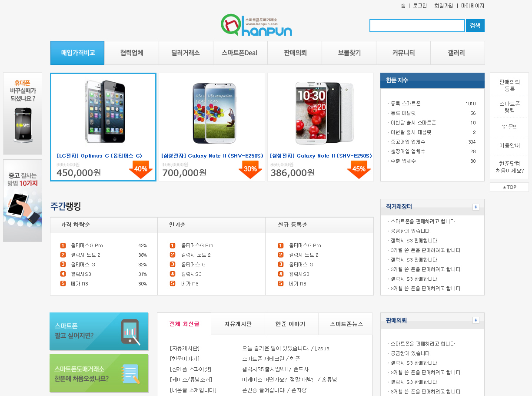532x396 pixels.
Task: Click the 검색 search button
Action: (475, 26)
